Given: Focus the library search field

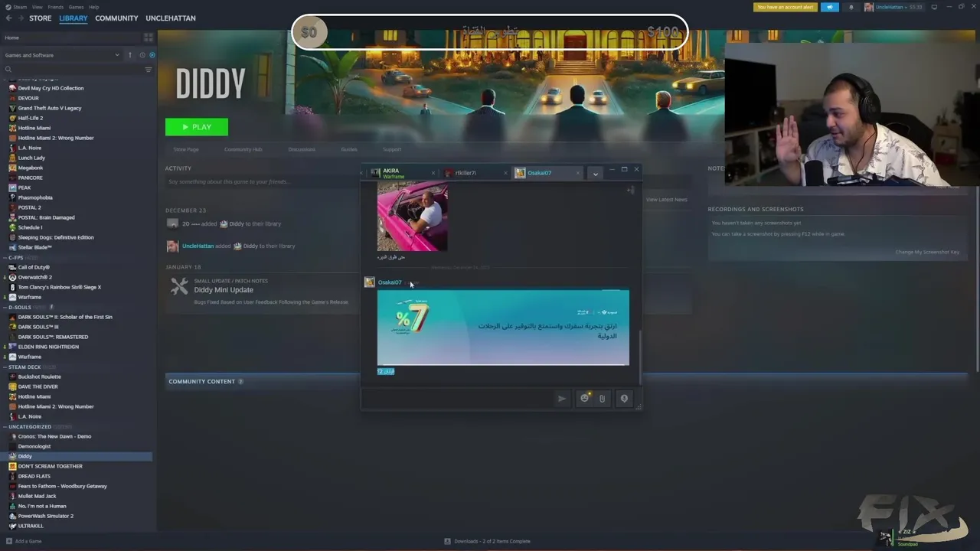Looking at the screenshot, I should pos(73,70).
